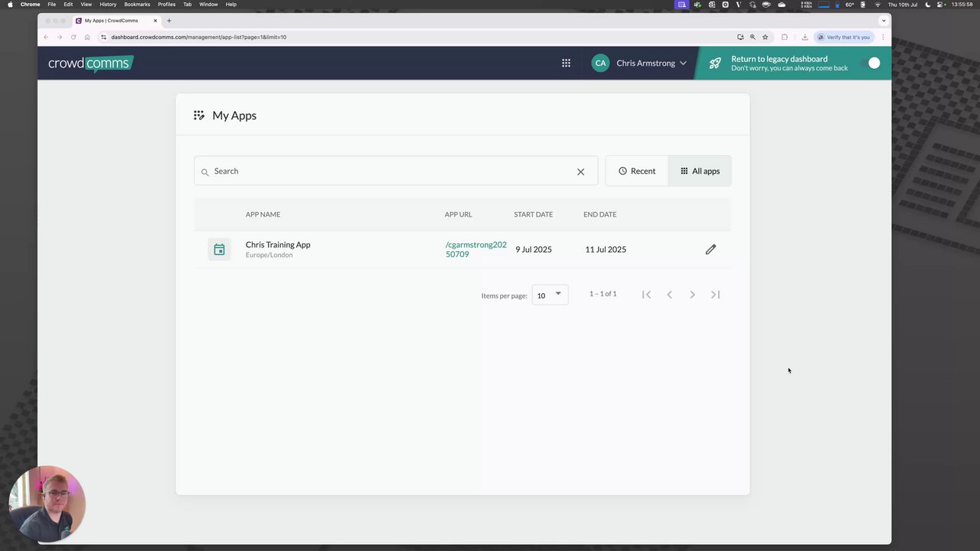Click the 9 Jul 2025 start date cell
The image size is (980, 551).
click(x=533, y=249)
